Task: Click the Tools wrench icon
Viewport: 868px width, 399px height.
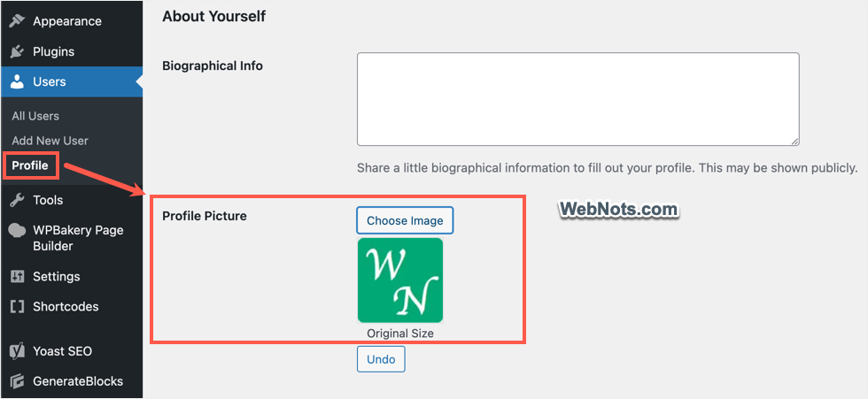Action: [17, 200]
